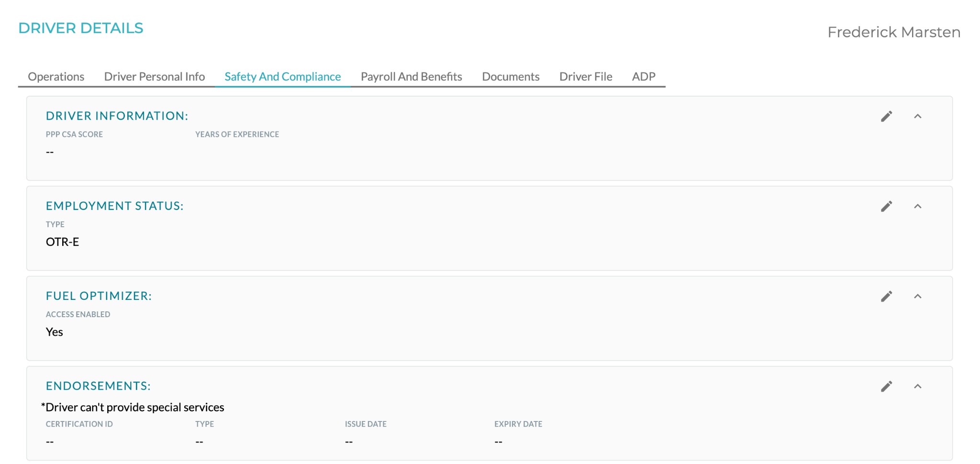Edit the Endorsements section
Screen dimensions: 980x464
coord(886,386)
